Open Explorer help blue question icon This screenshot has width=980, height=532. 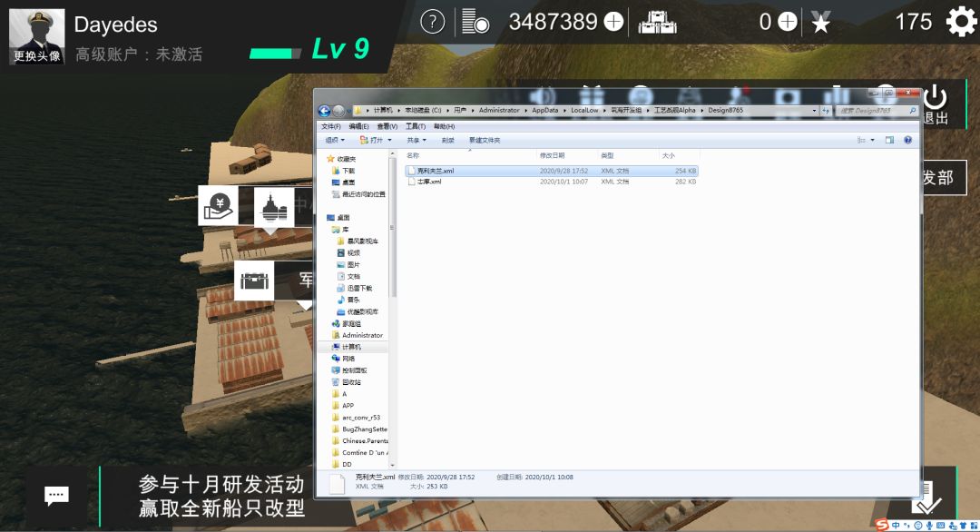[x=907, y=140]
